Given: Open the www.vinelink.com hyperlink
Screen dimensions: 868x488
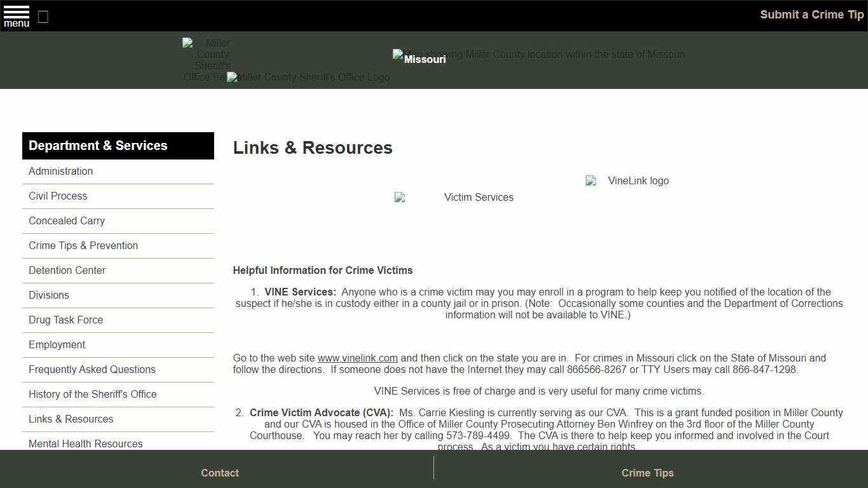Looking at the screenshot, I should 358,358.
